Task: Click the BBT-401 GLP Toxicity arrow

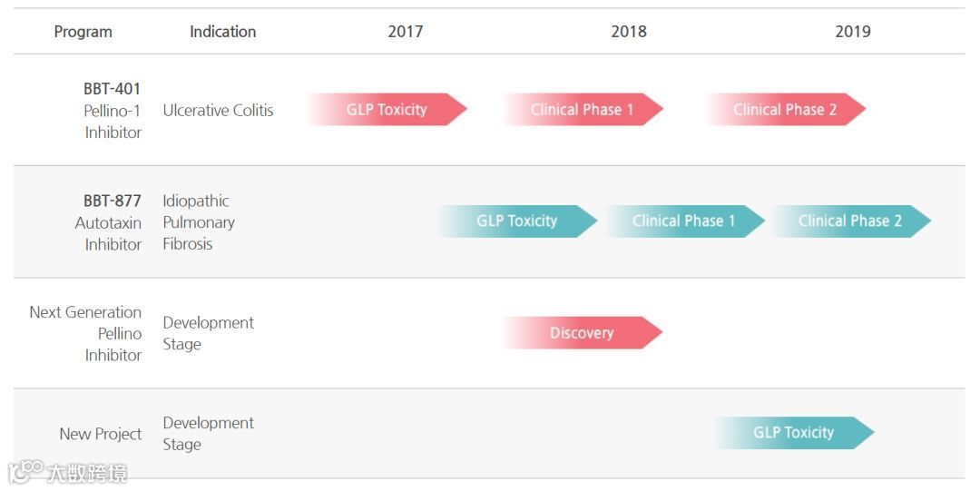Action: pyautogui.click(x=387, y=110)
